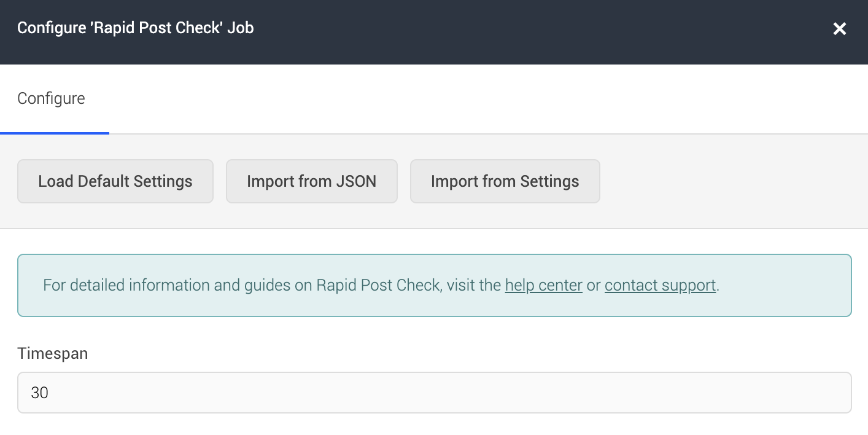Load the default job settings
The width and height of the screenshot is (868, 435).
pos(115,181)
